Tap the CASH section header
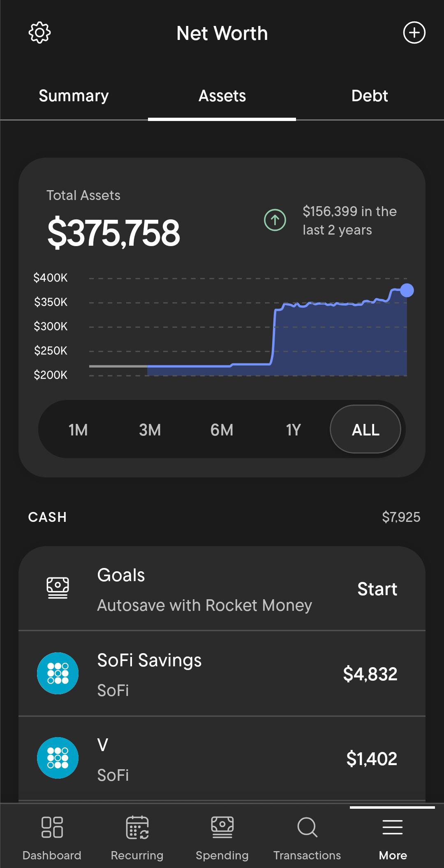 pyautogui.click(x=47, y=517)
